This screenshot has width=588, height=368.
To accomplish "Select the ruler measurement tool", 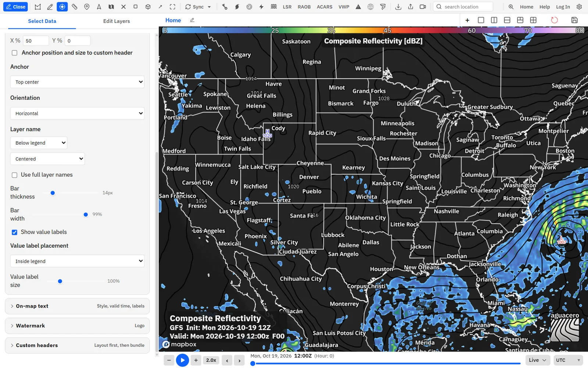I will (75, 7).
